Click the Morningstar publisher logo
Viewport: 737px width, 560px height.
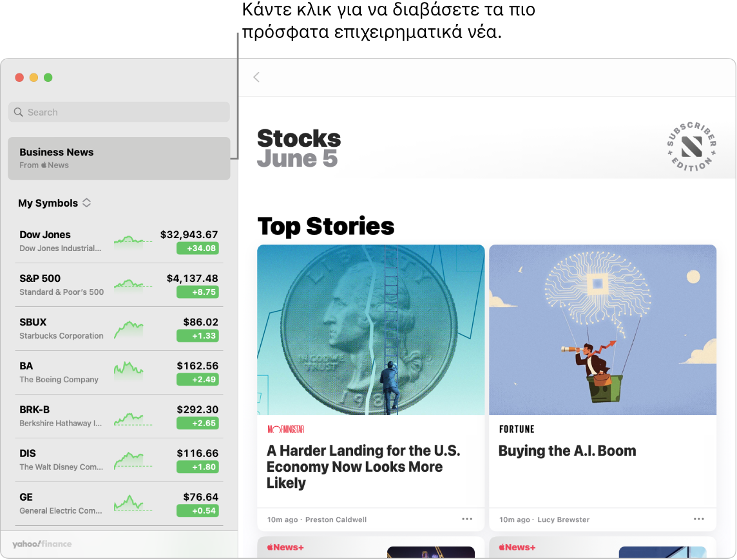(285, 429)
